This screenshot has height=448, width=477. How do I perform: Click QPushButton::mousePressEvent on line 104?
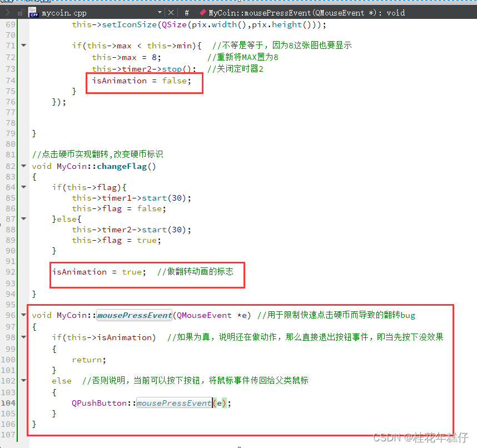click(x=141, y=404)
